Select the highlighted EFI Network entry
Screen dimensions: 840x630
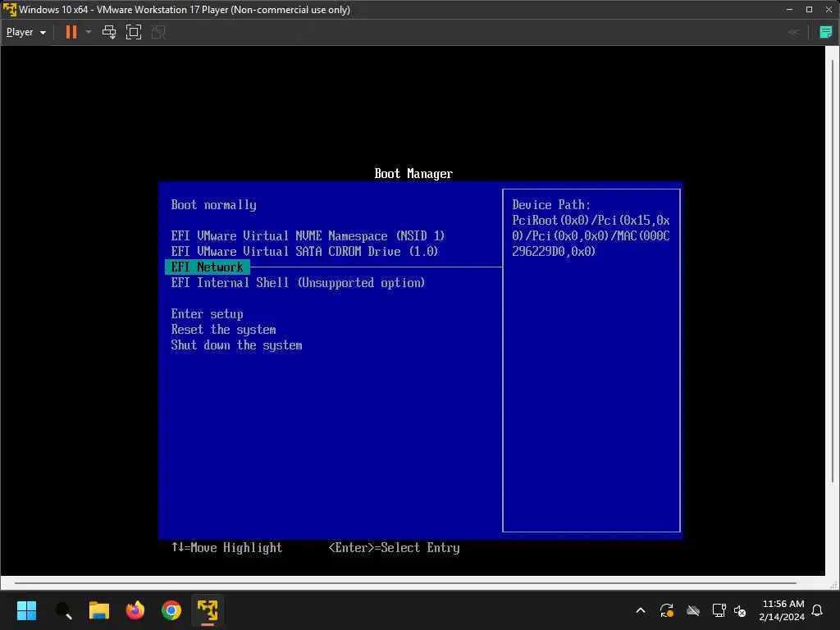click(208, 267)
